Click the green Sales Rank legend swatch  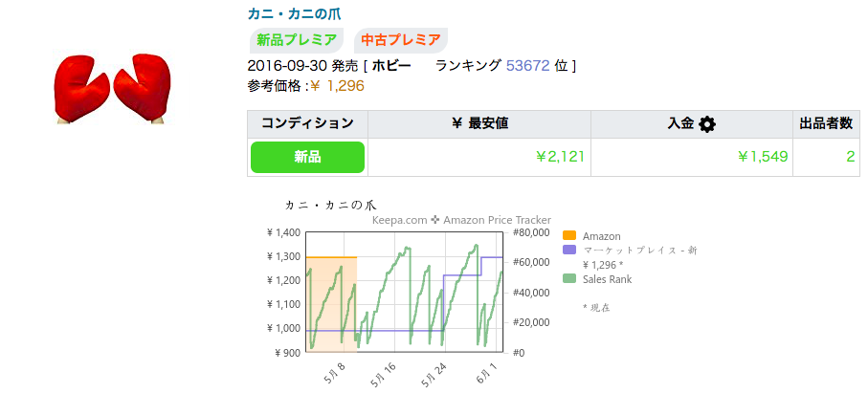tap(569, 279)
